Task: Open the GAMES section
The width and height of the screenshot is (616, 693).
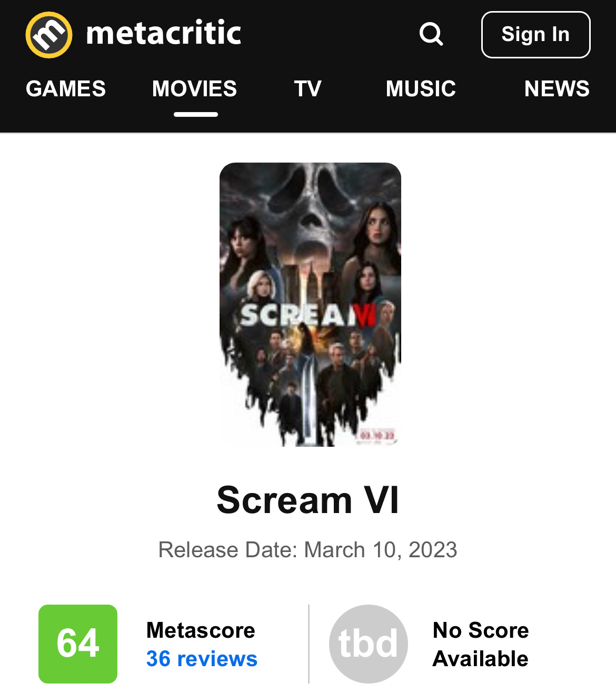Action: [66, 88]
